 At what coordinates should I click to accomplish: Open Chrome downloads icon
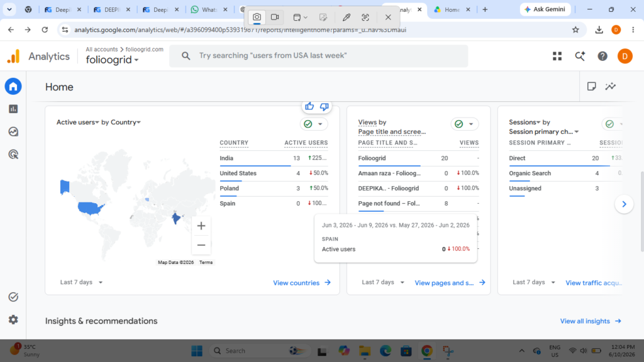pyautogui.click(x=599, y=30)
